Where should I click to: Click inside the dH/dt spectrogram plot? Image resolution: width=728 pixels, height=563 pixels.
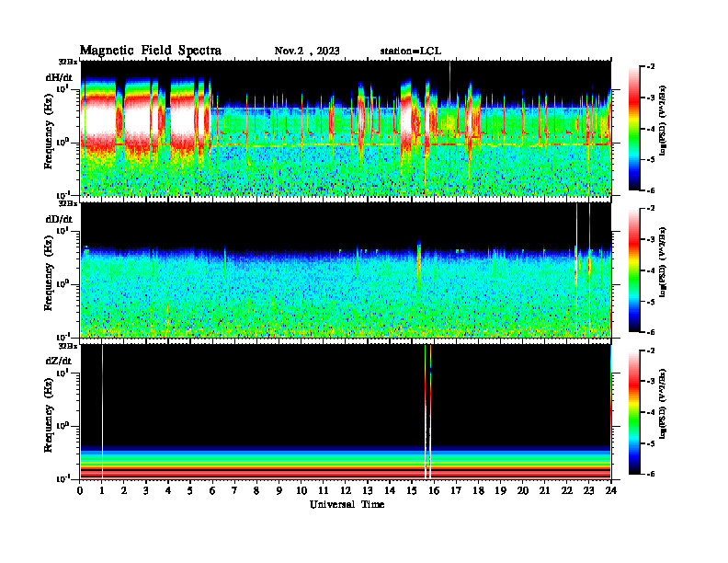[x=346, y=128]
